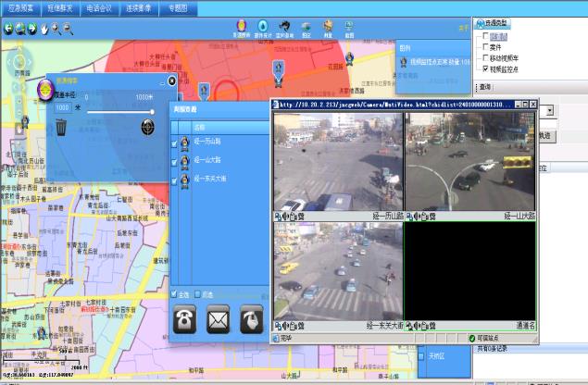Viewport: 588px width, 385px height.
Task: Click the police marker icon in legend panel
Action: pyautogui.click(x=404, y=62)
